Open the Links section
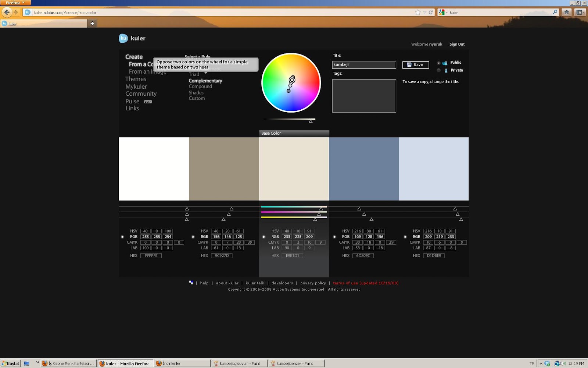The width and height of the screenshot is (588, 368). (x=132, y=108)
